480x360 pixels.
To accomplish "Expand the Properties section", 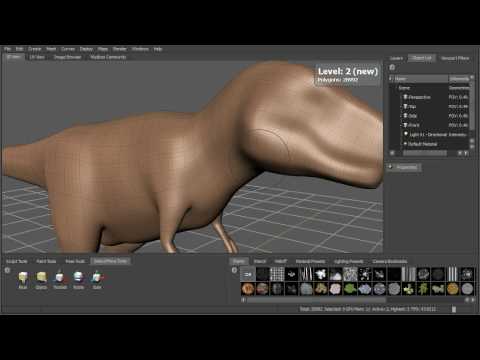I will 404,167.
